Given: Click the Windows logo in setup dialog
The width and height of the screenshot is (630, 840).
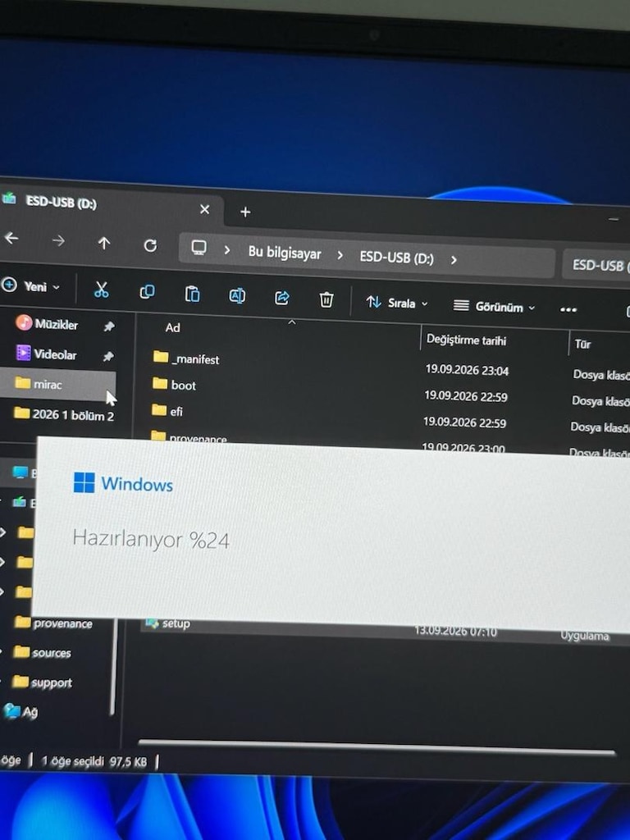Looking at the screenshot, I should [x=84, y=482].
